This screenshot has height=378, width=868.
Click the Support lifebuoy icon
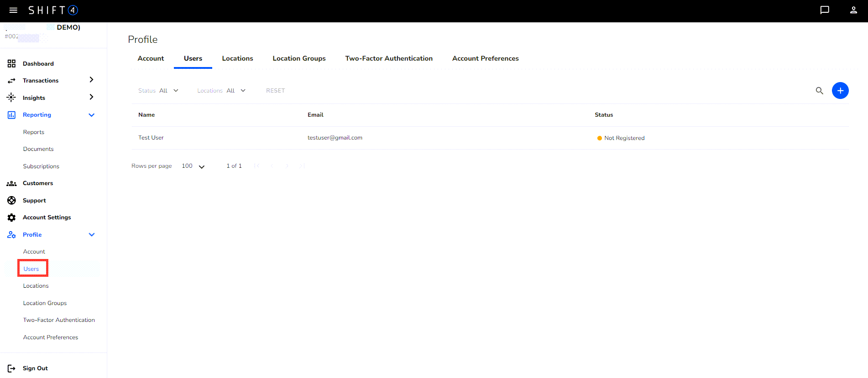pos(11,201)
